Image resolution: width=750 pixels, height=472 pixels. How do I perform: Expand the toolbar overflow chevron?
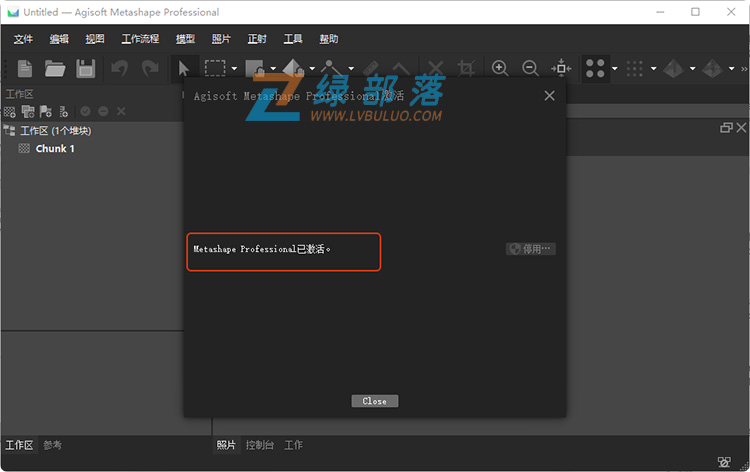tap(744, 68)
